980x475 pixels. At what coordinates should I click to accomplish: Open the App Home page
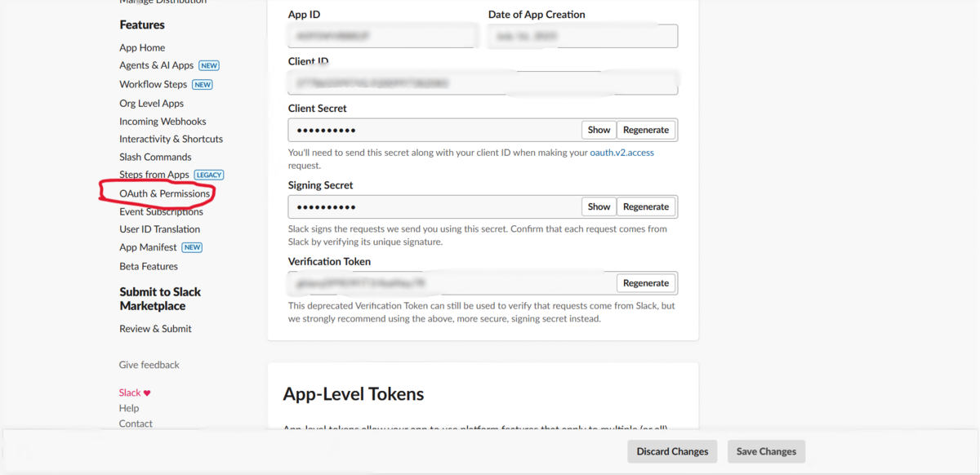click(142, 47)
